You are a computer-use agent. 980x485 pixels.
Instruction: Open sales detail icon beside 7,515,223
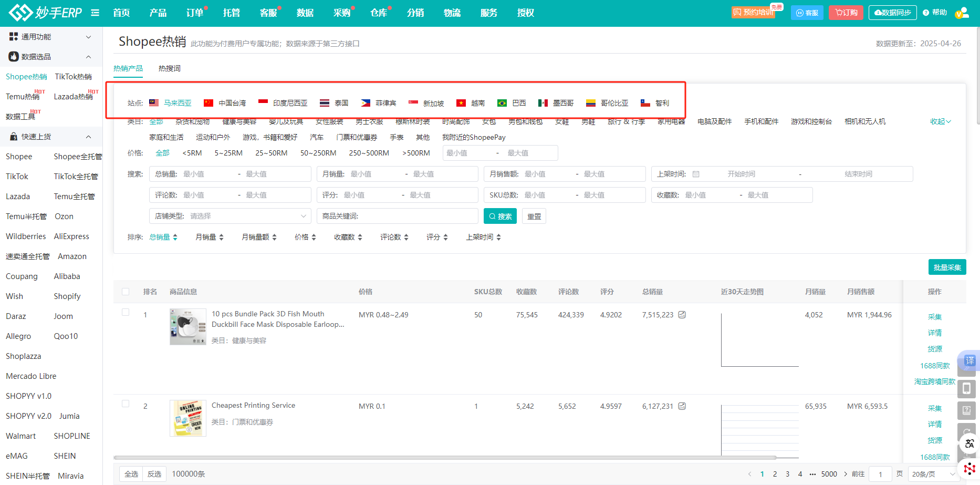[682, 315]
